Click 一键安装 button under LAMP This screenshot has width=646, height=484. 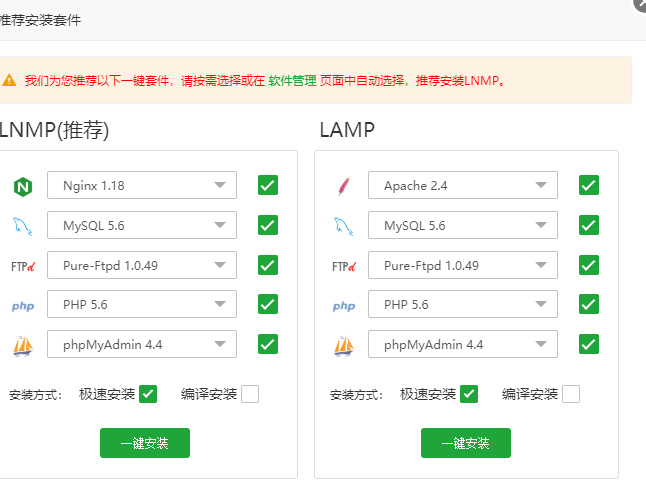coord(466,443)
